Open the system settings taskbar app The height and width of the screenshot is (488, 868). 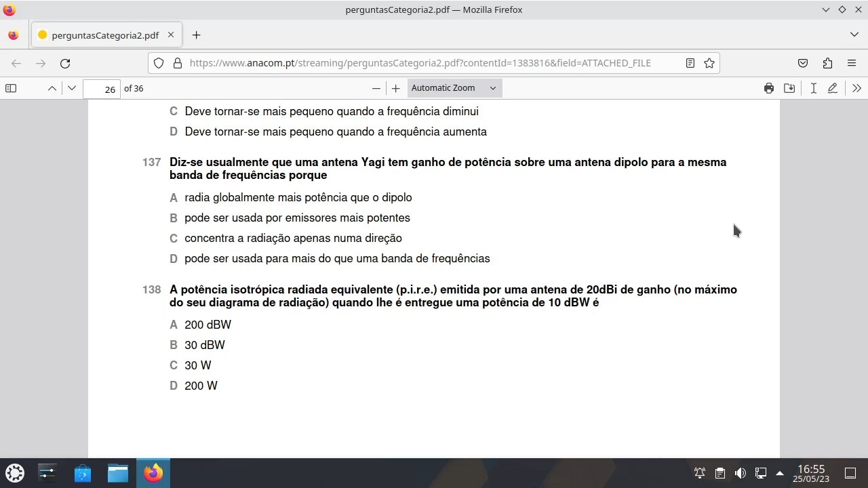(47, 472)
